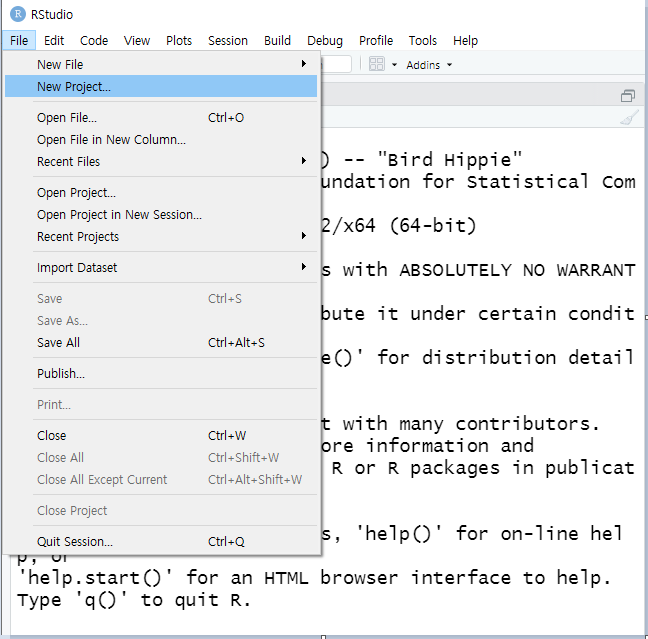Expand the Recent Files submenu arrow

304,160
